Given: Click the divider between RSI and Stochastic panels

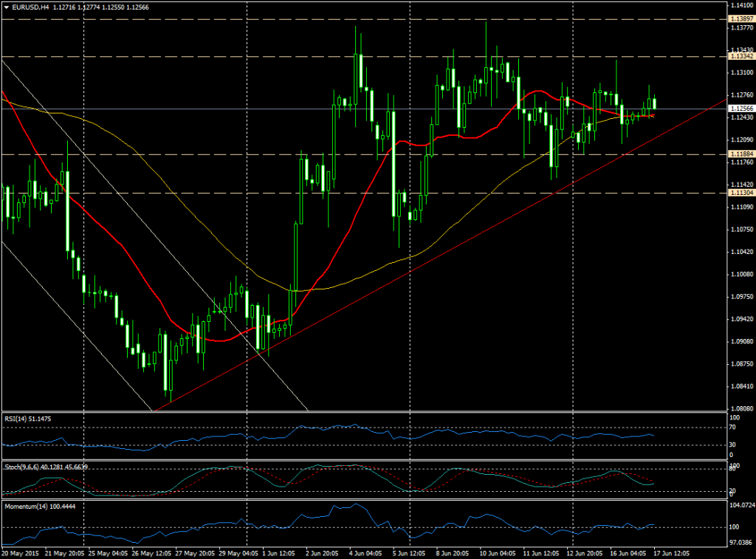Looking at the screenshot, I should (369, 459).
